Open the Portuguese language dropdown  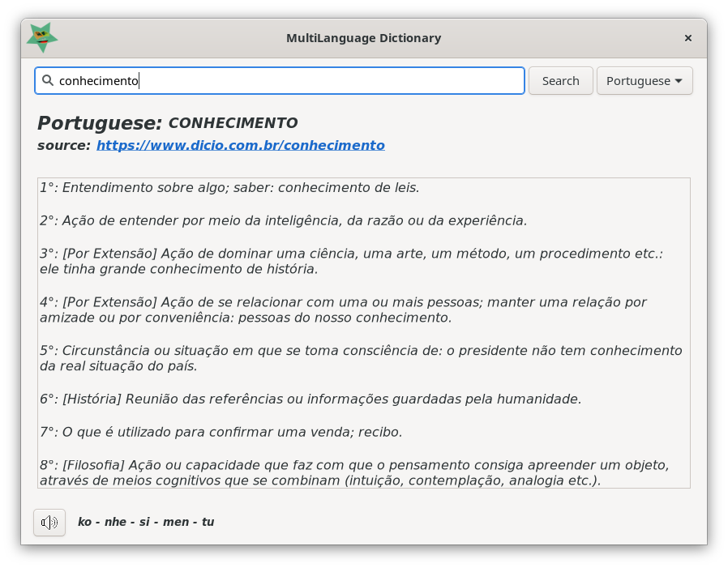point(644,81)
